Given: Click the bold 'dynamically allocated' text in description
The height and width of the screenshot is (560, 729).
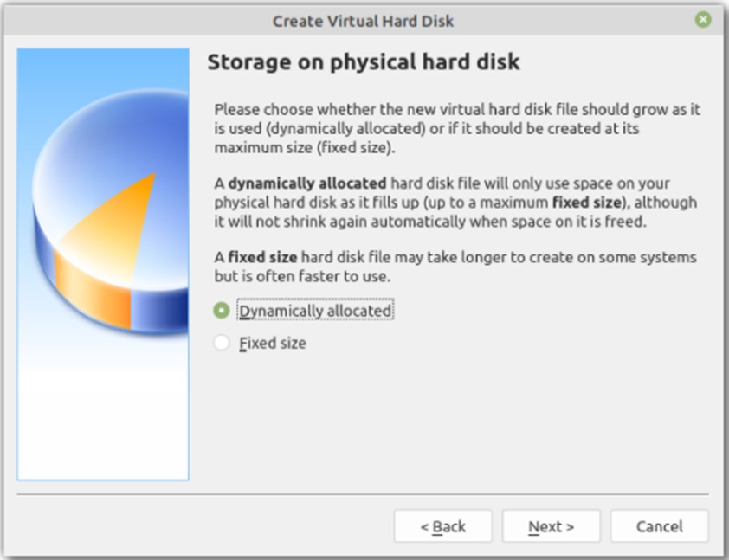Looking at the screenshot, I should 306,183.
